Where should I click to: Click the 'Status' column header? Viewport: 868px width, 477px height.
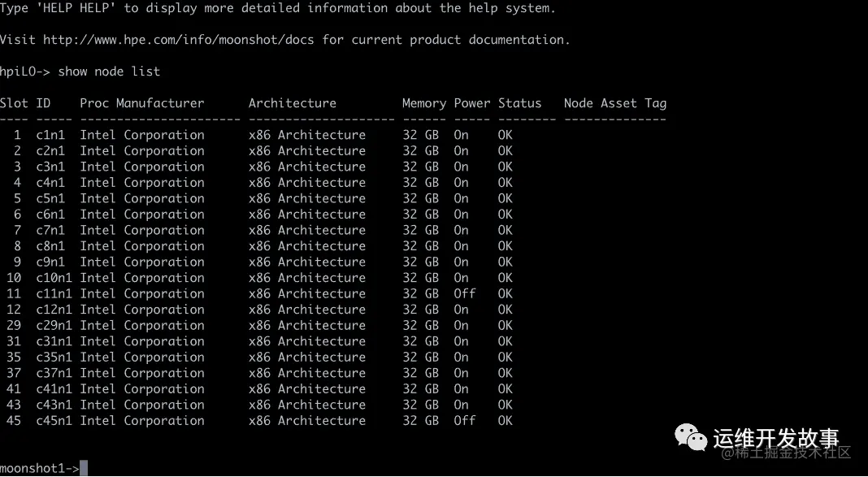click(519, 103)
